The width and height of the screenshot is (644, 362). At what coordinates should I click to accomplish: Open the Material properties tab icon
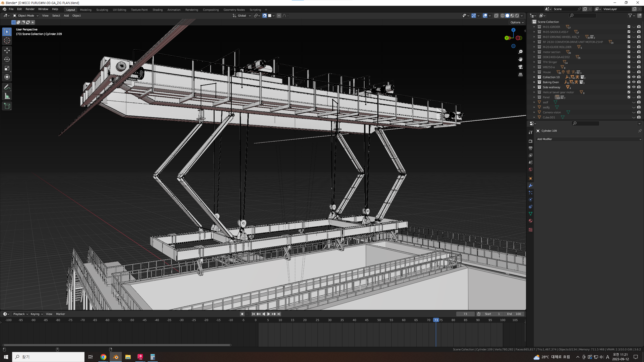pyautogui.click(x=531, y=221)
